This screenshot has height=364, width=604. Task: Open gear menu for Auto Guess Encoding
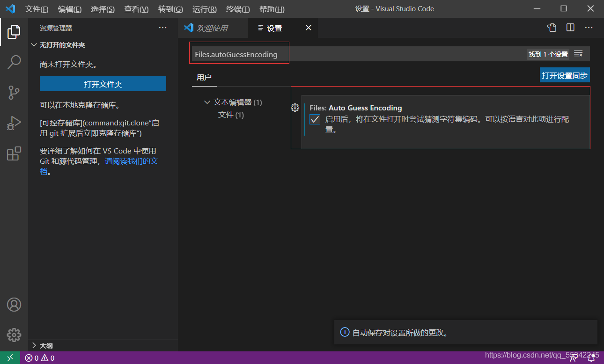point(295,108)
